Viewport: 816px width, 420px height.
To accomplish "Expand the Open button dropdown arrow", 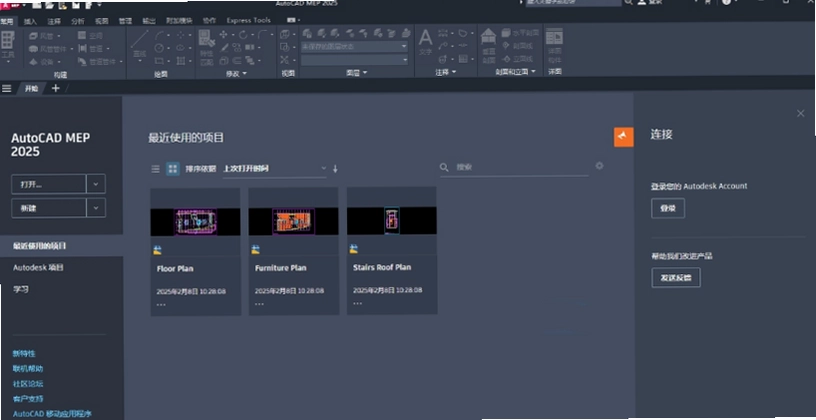I will (x=96, y=184).
